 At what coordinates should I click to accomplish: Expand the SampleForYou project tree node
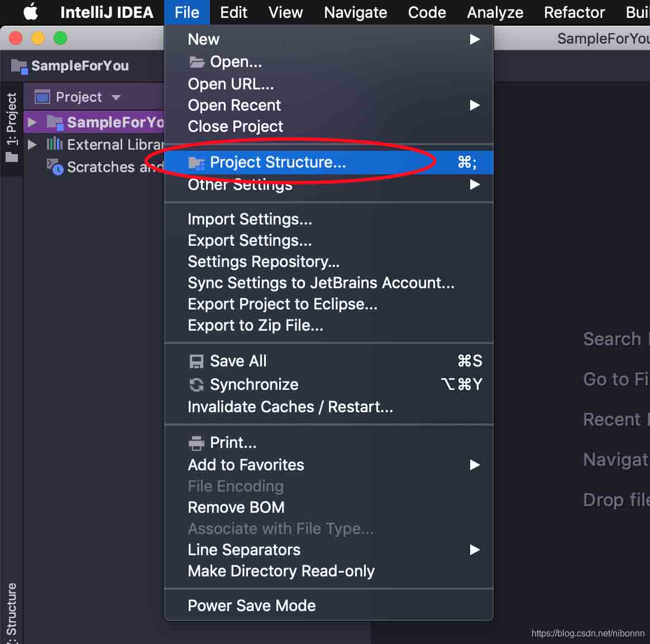(31, 122)
